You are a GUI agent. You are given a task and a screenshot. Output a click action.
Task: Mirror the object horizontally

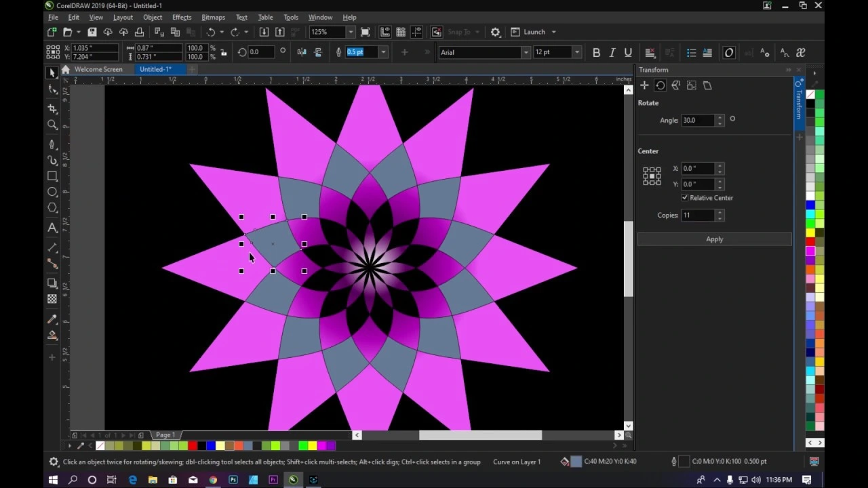click(x=302, y=52)
